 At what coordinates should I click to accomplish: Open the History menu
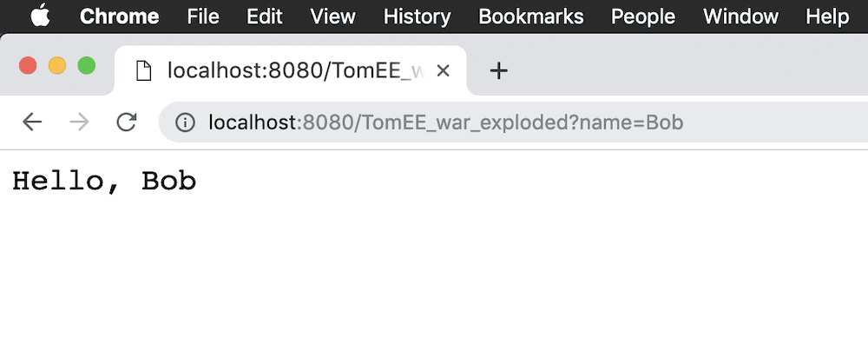[x=417, y=17]
